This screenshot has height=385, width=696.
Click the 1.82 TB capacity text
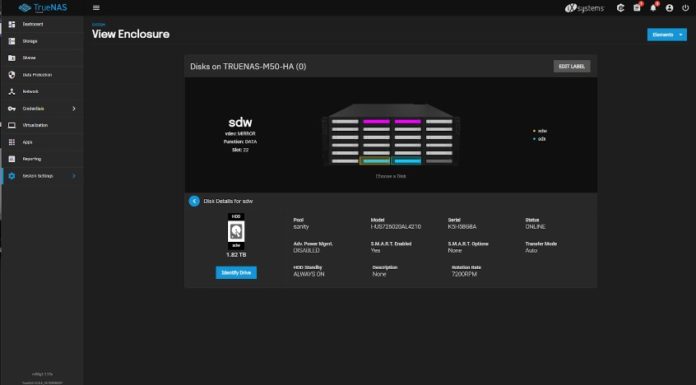pos(236,255)
